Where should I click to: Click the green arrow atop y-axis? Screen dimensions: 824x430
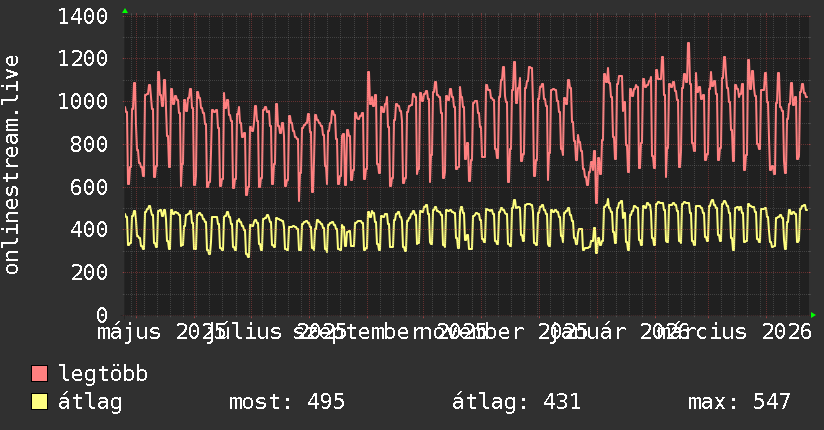125,11
